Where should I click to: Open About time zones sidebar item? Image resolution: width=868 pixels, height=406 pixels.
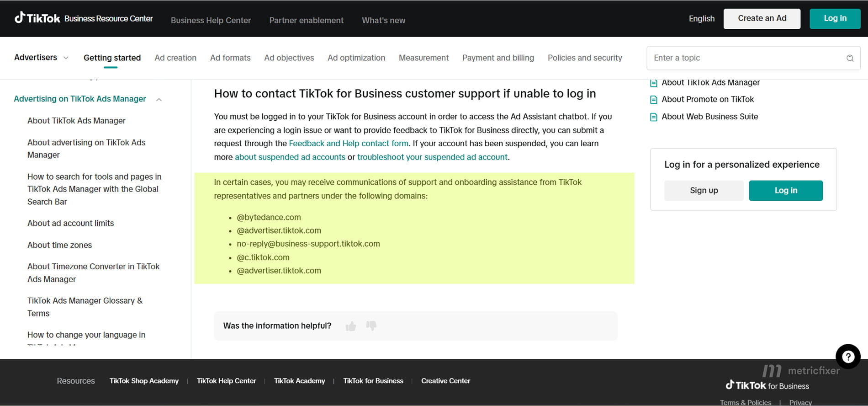pos(59,245)
